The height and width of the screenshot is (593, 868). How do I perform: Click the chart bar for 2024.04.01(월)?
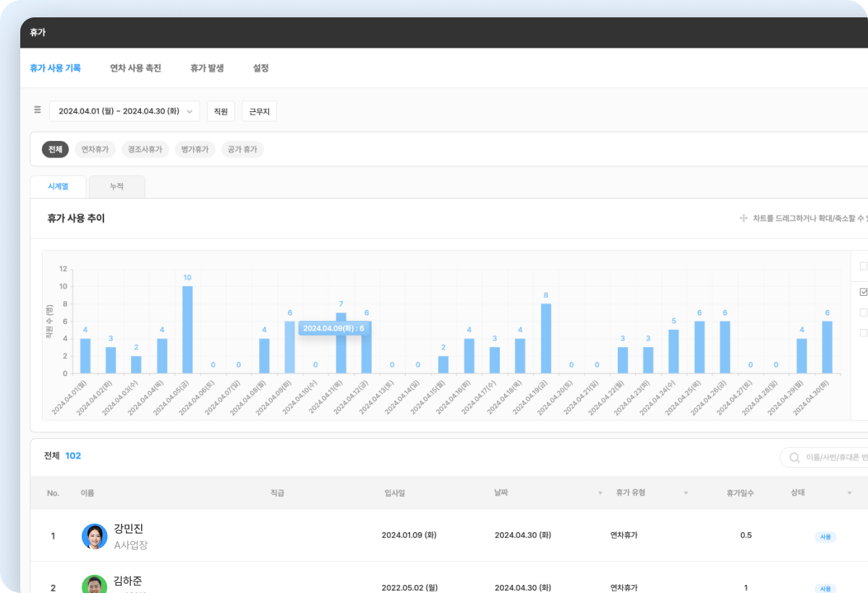(x=85, y=356)
